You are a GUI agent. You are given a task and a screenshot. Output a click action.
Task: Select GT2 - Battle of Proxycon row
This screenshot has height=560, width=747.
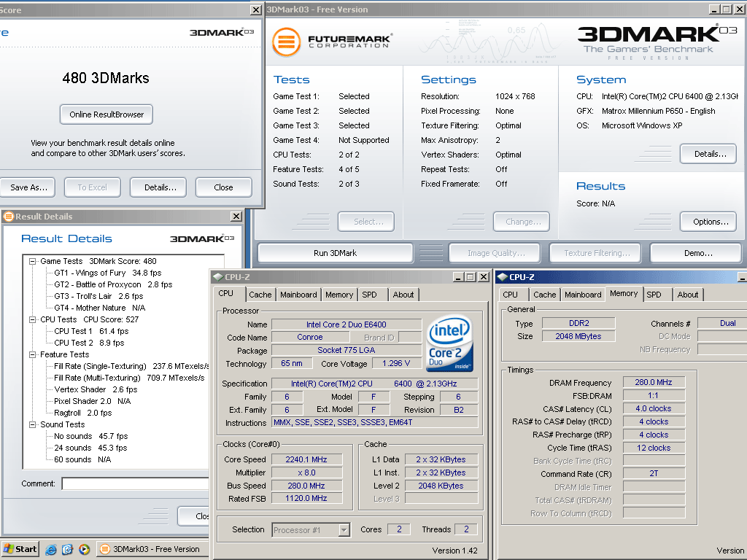113,284
